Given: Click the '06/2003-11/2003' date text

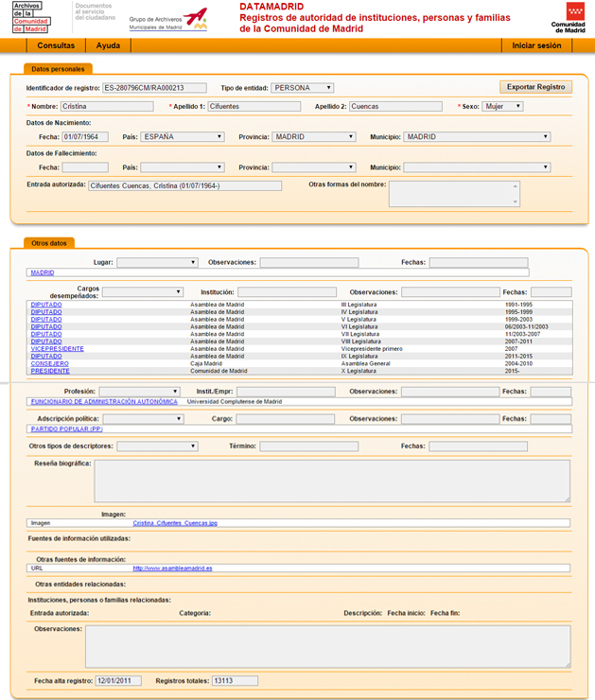Looking at the screenshot, I should click(x=527, y=326).
